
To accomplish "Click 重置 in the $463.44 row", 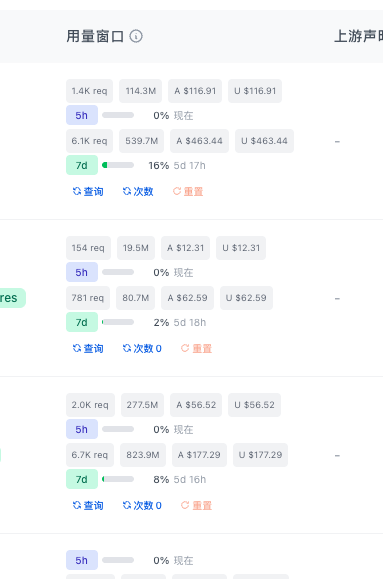I will [188, 191].
